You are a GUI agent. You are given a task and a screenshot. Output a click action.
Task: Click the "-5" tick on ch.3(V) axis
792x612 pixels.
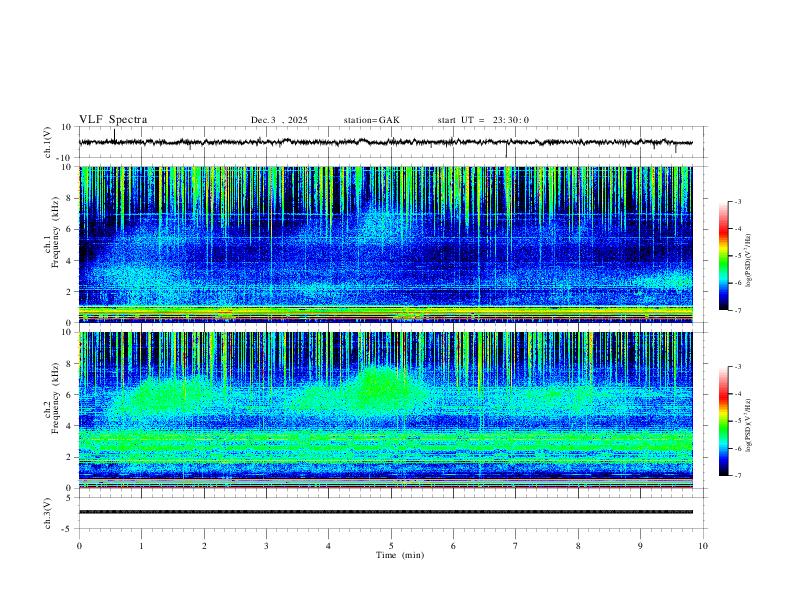(68, 529)
